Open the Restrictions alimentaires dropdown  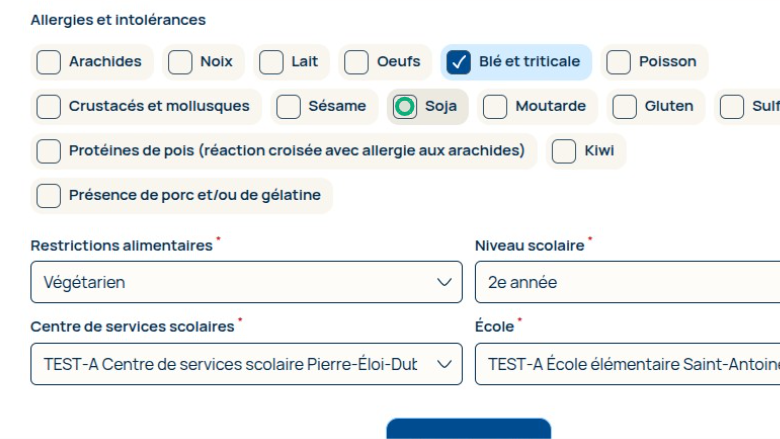point(246,282)
